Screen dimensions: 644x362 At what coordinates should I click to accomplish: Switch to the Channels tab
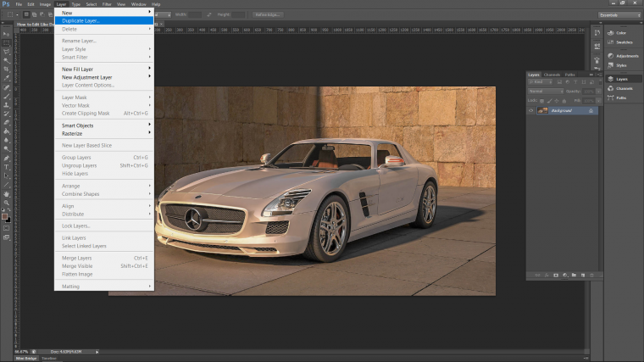click(x=552, y=75)
